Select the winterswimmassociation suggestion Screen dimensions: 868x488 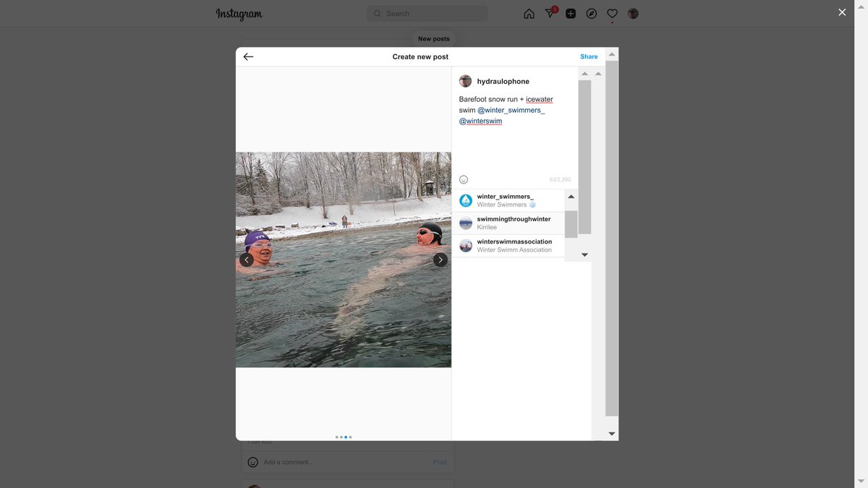(x=509, y=246)
